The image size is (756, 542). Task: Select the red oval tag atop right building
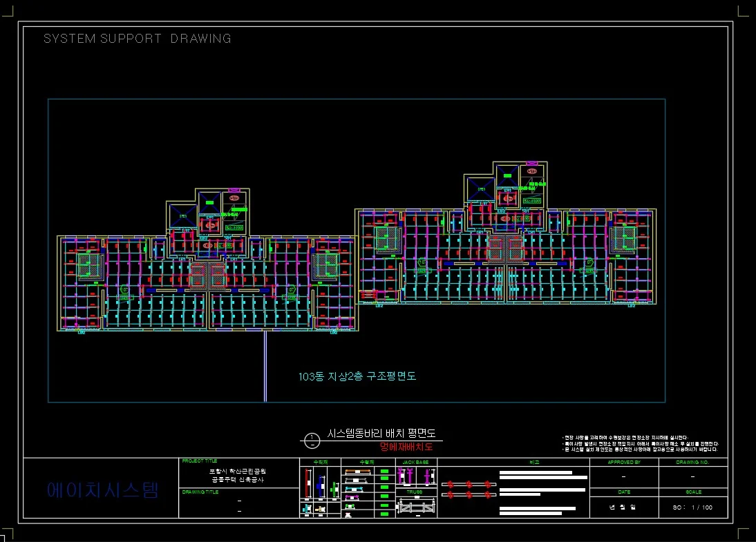531,171
